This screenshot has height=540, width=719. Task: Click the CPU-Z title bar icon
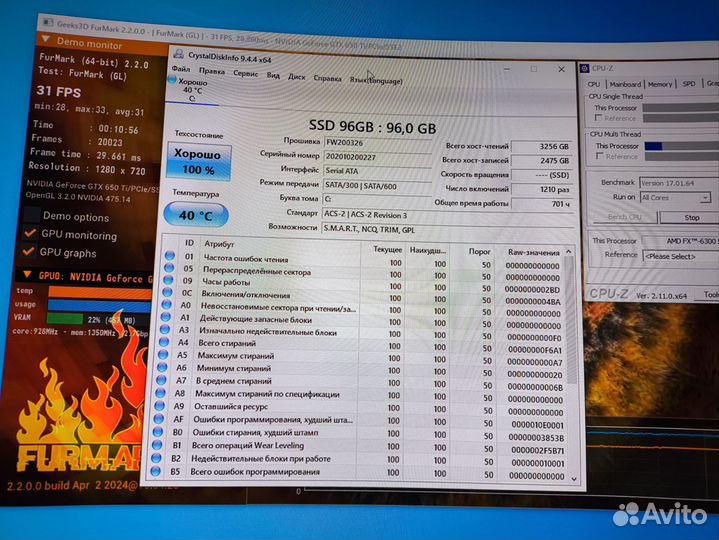[583, 68]
